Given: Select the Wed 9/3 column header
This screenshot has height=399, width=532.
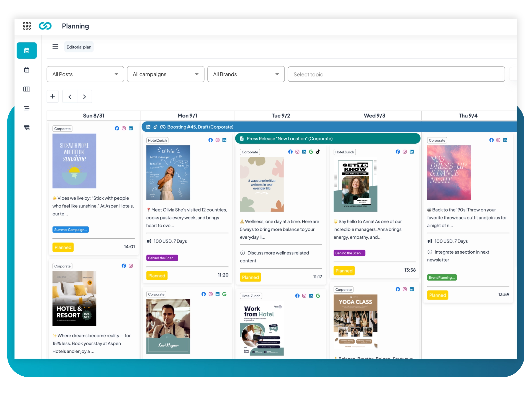Looking at the screenshot, I should point(374,116).
